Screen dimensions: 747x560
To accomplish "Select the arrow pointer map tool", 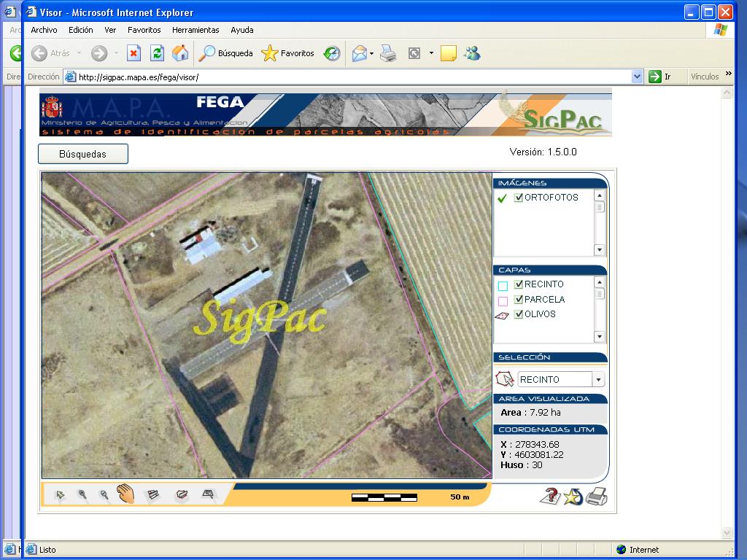I will click(61, 495).
